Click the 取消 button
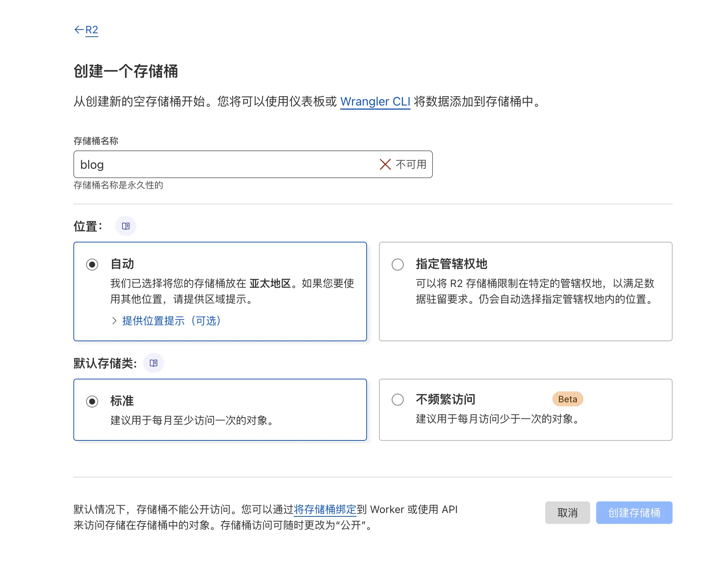728x583 pixels. 567,513
